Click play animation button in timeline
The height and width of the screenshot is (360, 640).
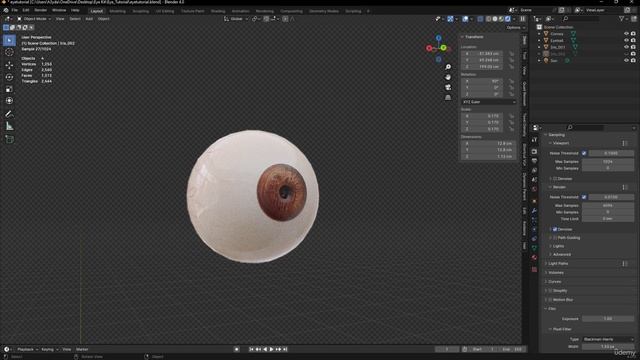tap(271, 349)
